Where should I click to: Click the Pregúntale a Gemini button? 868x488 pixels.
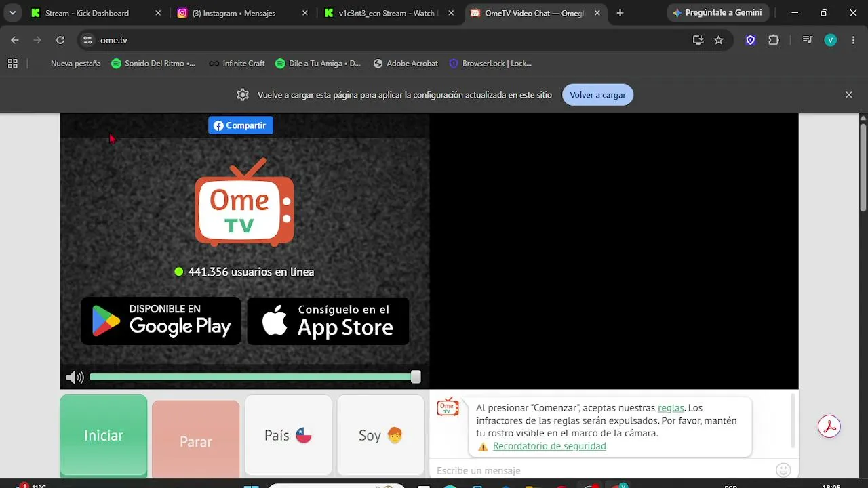click(717, 13)
